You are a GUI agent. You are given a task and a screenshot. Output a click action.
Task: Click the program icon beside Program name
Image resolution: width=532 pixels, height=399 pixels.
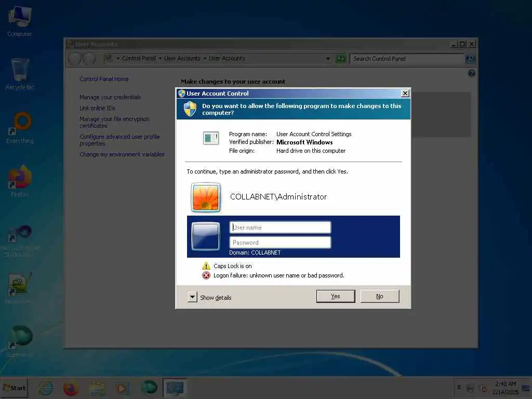point(211,138)
